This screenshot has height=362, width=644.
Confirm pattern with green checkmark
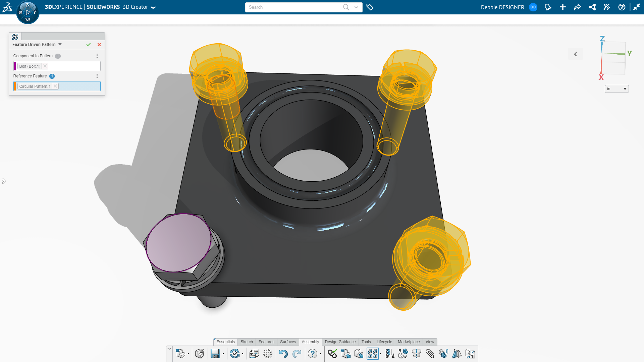click(89, 45)
